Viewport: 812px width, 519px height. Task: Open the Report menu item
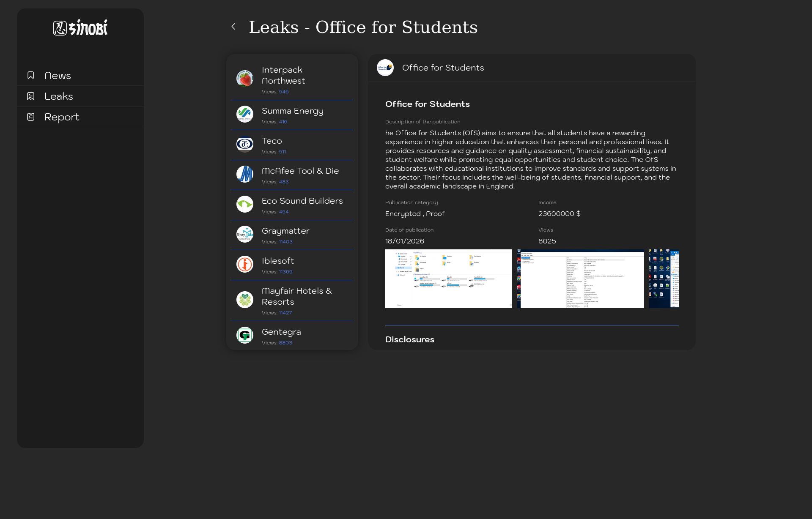click(x=62, y=117)
